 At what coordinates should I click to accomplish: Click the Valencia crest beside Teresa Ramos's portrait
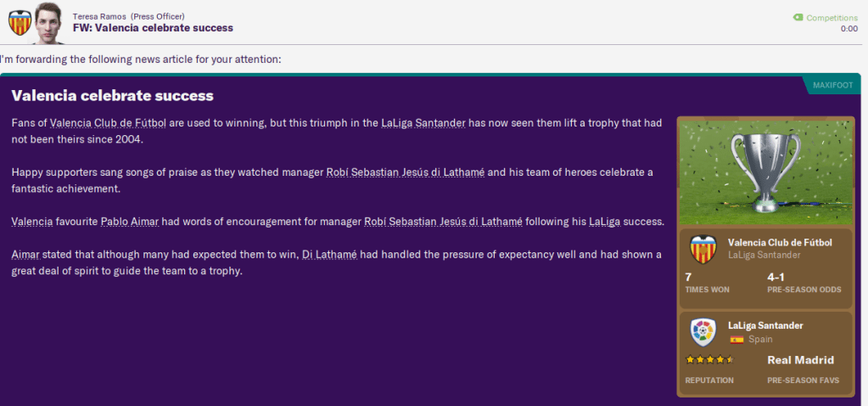point(19,23)
